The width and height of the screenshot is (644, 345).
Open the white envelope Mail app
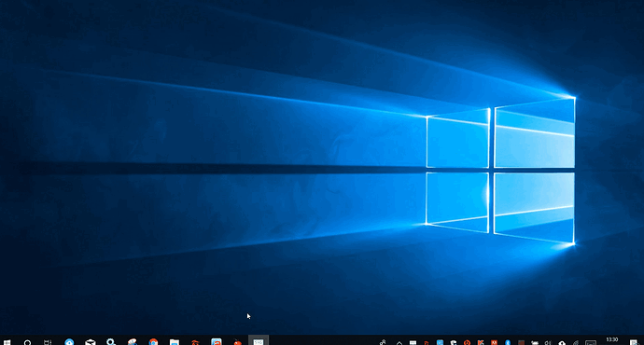point(91,341)
